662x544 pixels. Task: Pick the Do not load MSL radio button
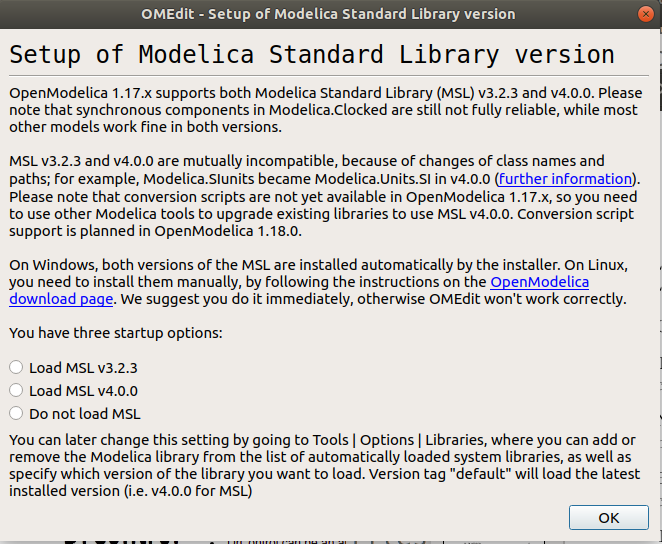click(x=16, y=413)
